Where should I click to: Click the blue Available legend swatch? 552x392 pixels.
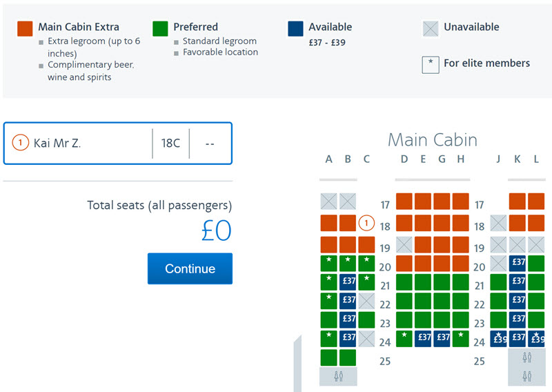click(x=295, y=28)
